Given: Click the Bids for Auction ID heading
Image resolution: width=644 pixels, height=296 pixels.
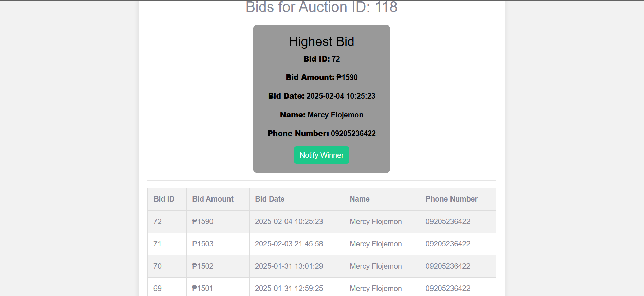Looking at the screenshot, I should coord(321,7).
